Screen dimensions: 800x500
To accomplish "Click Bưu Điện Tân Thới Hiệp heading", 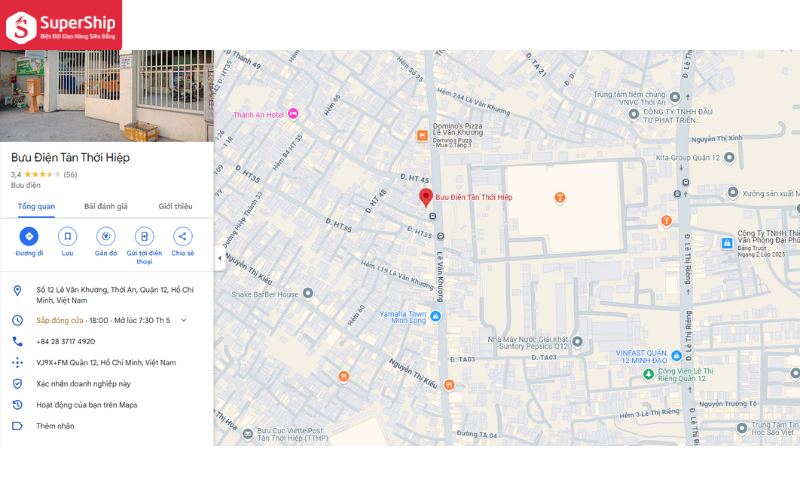I will coord(70,158).
